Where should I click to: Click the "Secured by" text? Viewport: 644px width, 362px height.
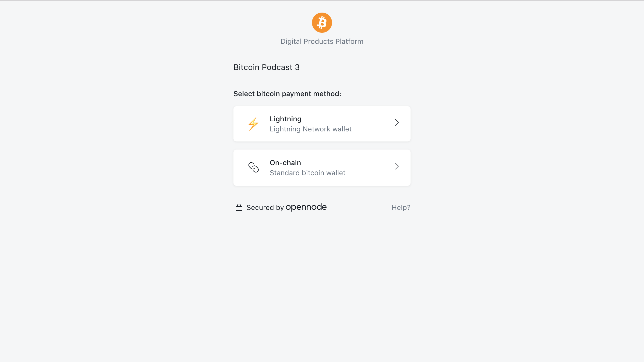(x=265, y=207)
